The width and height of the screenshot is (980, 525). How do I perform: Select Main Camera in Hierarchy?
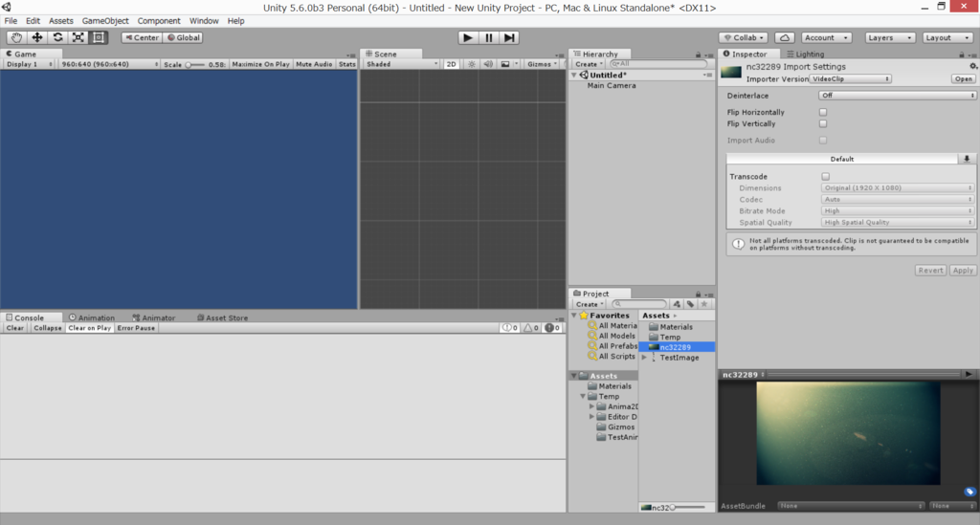coord(612,85)
